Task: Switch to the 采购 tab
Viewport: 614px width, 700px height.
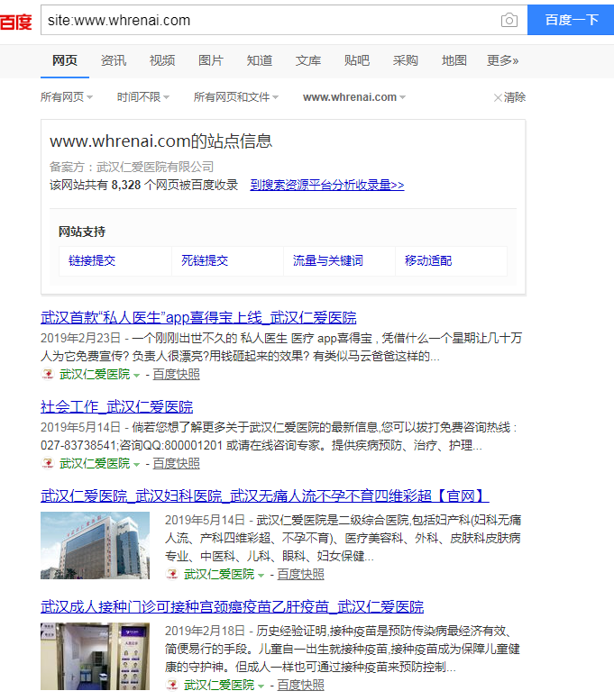Action: [406, 60]
